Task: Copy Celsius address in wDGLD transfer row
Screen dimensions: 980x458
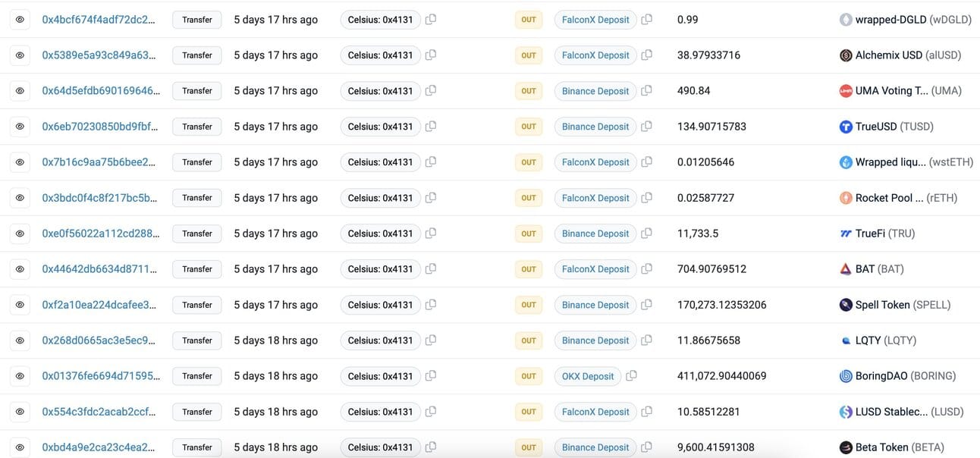Action: pyautogui.click(x=431, y=20)
